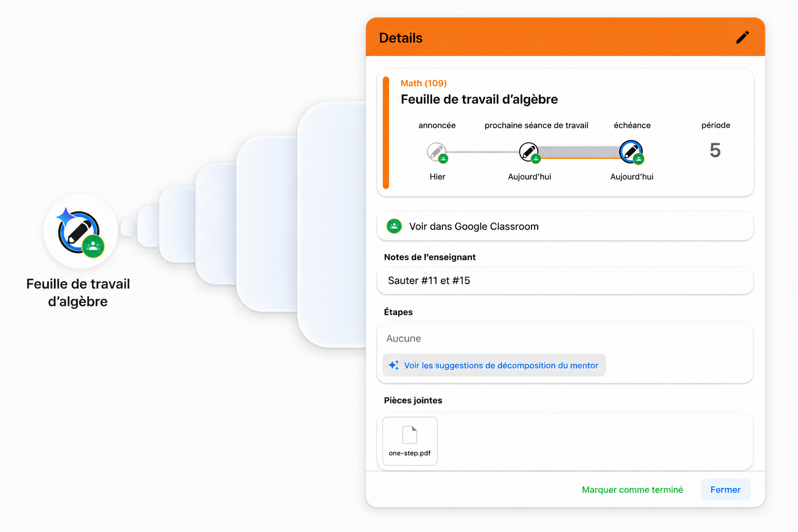This screenshot has width=798, height=532.
Task: Click the green Classroom badge on the large icon
Action: [x=93, y=246]
